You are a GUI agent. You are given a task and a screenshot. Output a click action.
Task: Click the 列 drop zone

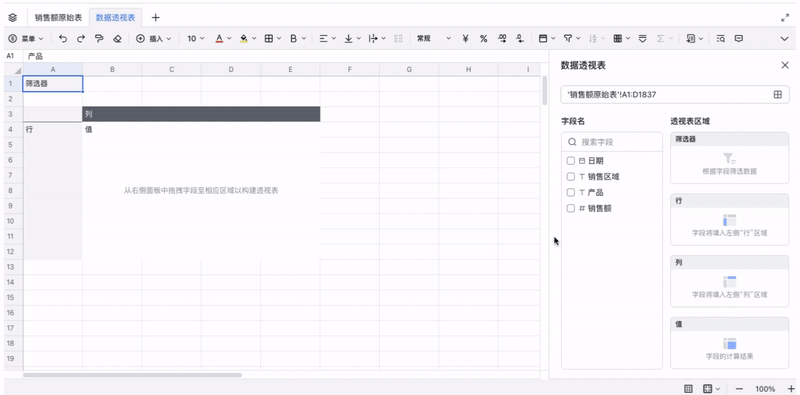coord(730,281)
